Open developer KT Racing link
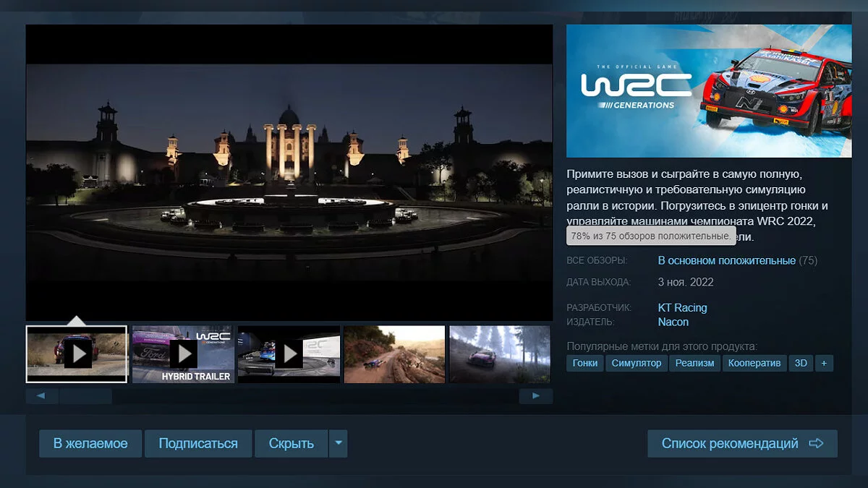Image resolution: width=868 pixels, height=488 pixels. coord(682,307)
